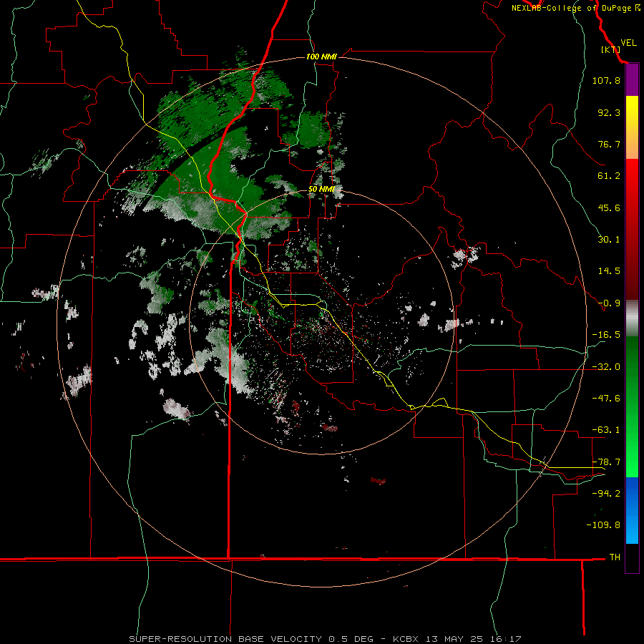Select the -16.5 legend value
Image resolution: width=644 pixels, height=644 pixels.
coord(606,335)
